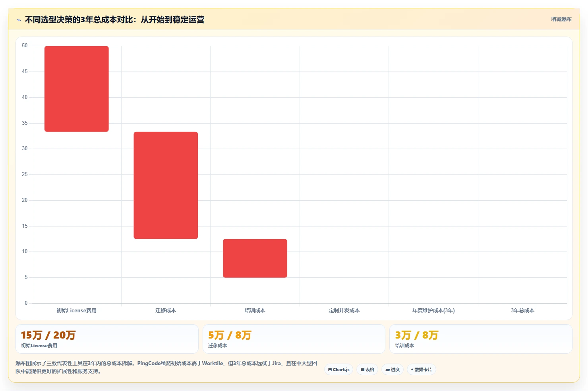Viewport: 588px width, 391px height.
Task: Open the 15万 / 20万 初始License费用 stat card
Action: (x=107, y=339)
